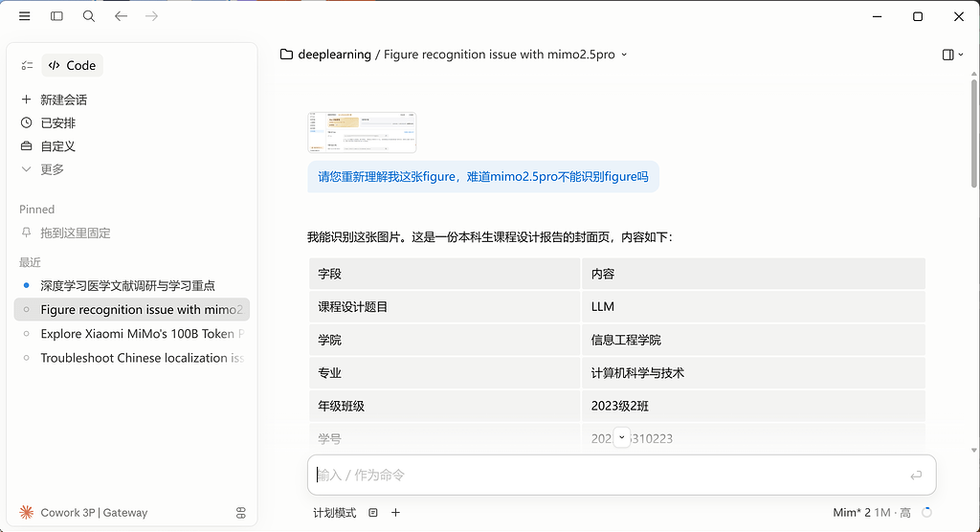Click table cell 计算机科学与技术
This screenshot has height=532, width=980.
[x=753, y=372]
